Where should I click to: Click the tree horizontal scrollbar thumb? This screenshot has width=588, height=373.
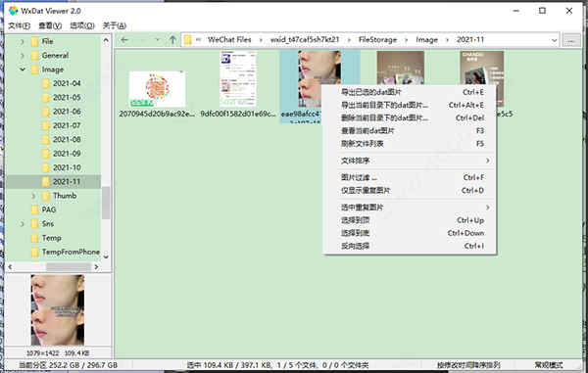coord(69,267)
